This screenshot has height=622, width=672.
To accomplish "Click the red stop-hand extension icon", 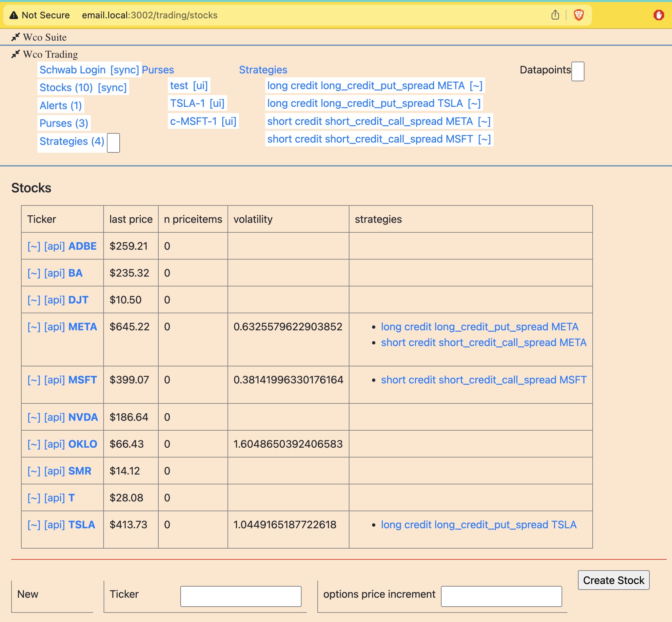I will (x=659, y=15).
